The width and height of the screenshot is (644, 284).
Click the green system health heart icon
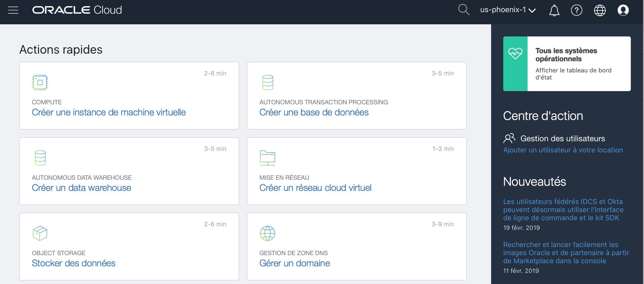[515, 54]
